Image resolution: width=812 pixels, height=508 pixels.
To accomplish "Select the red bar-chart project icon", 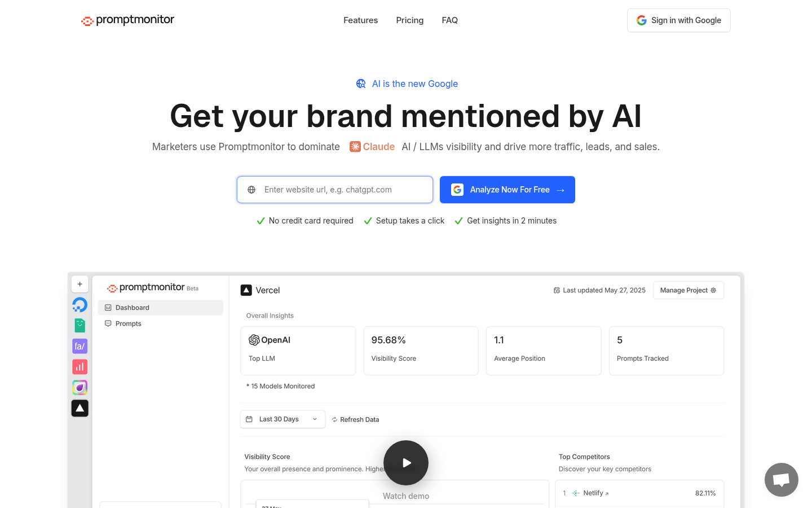I will pos(80,367).
